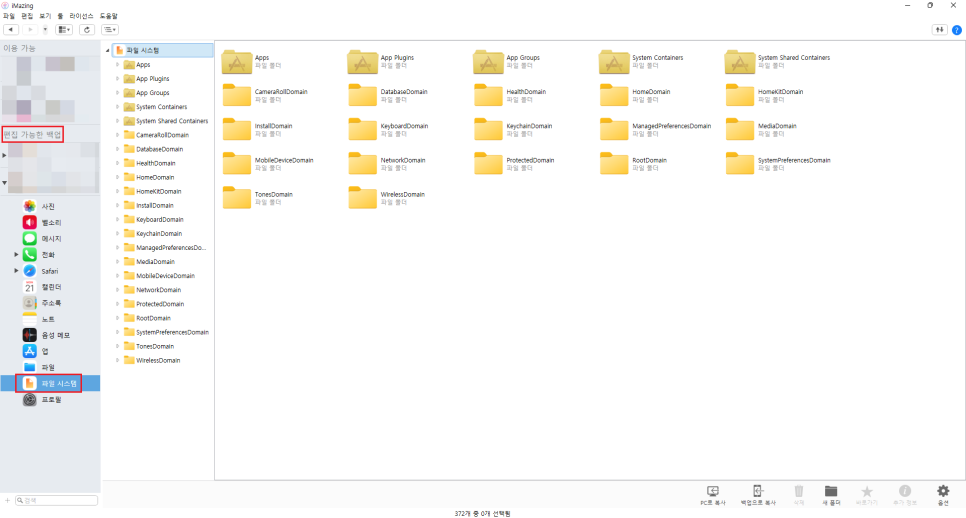This screenshot has width=966, height=518.
Task: Select NetworkDomain in the tree
Action: point(158,289)
